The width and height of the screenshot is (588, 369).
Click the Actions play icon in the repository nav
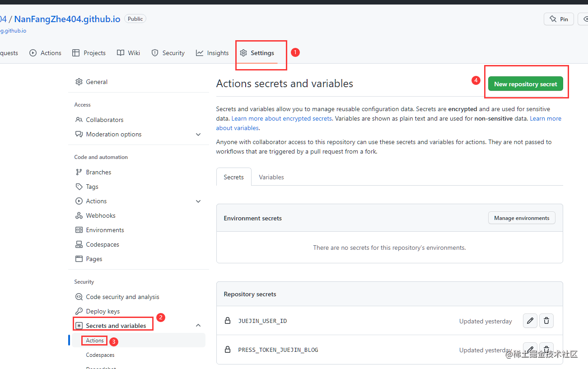pyautogui.click(x=33, y=53)
